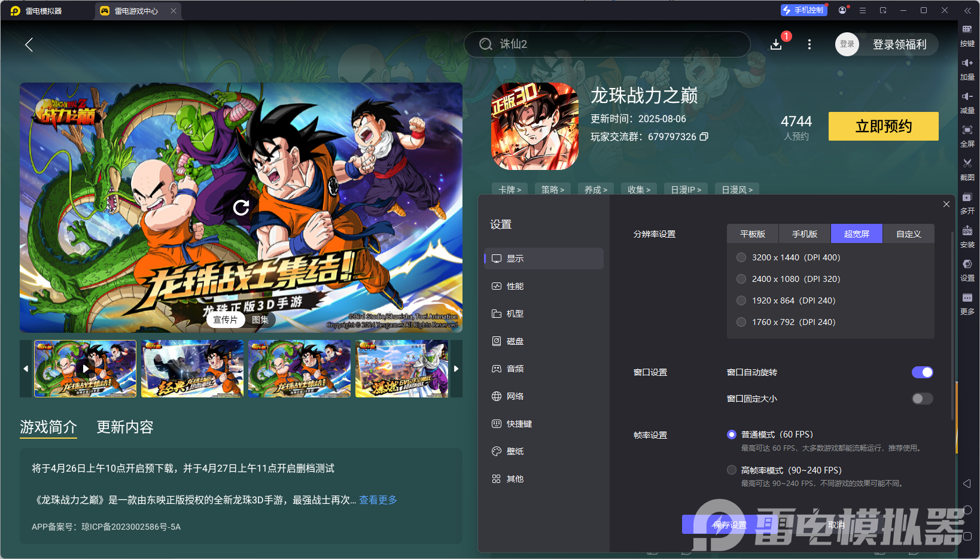Switch to the 自定义 resolution tab
This screenshot has width=980, height=559.
point(908,234)
